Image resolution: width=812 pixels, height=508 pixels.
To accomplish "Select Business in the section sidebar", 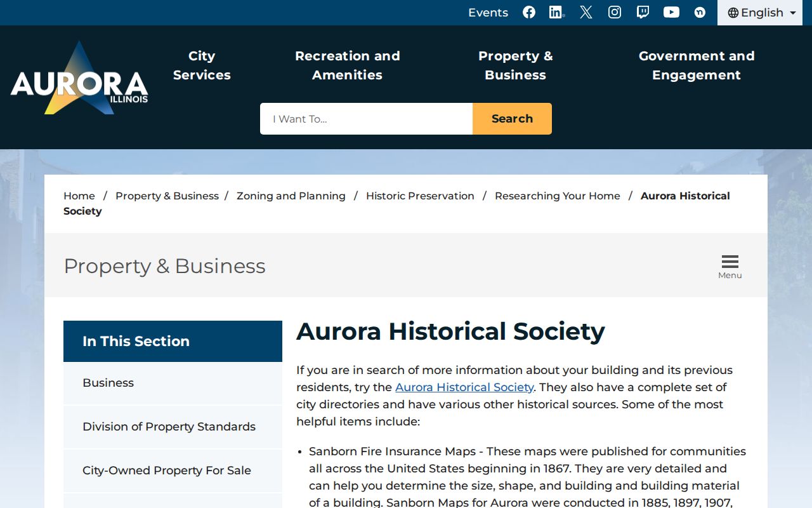I will pyautogui.click(x=173, y=383).
